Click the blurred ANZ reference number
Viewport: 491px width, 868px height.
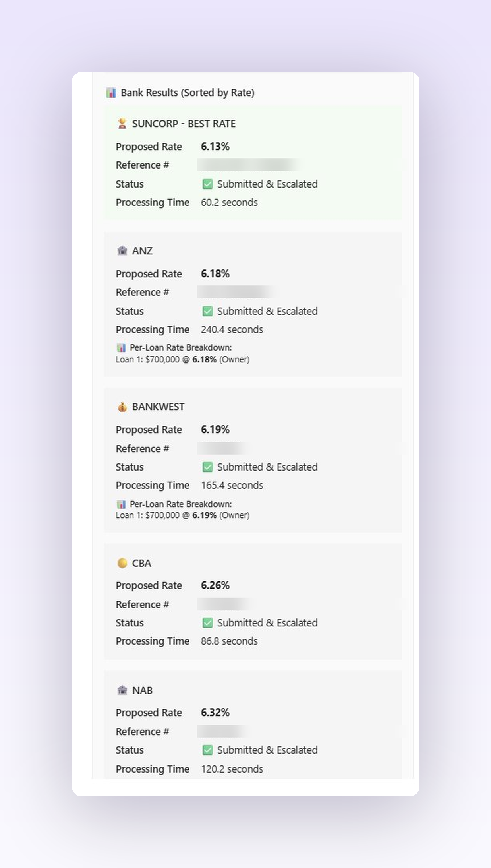[x=237, y=292]
